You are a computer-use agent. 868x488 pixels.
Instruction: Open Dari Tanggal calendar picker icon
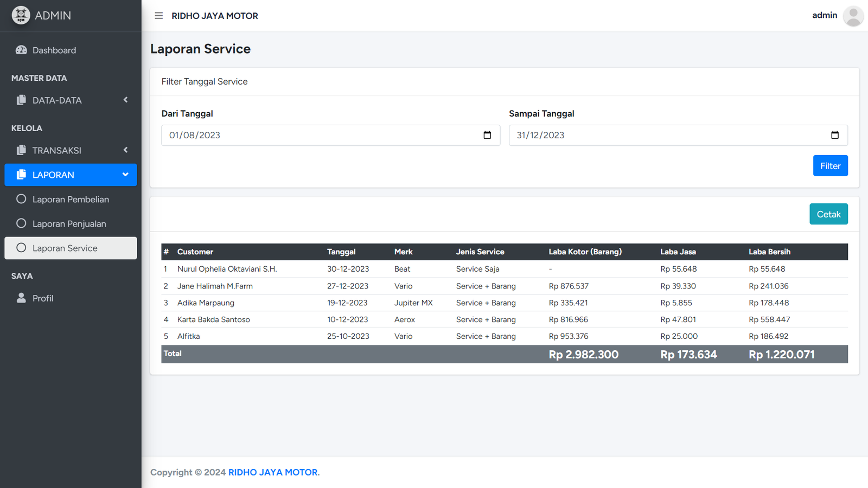click(487, 135)
